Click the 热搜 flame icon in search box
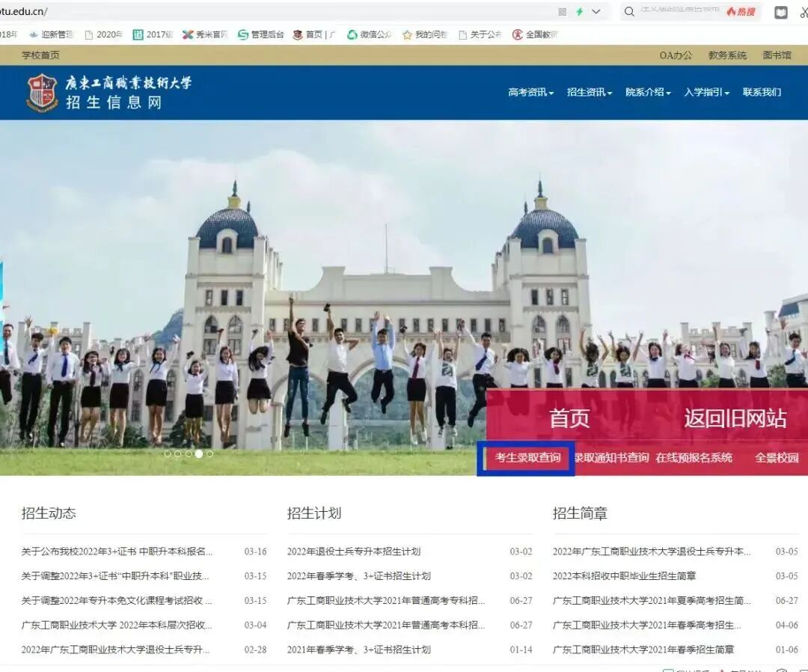The height and width of the screenshot is (672, 808). point(740,12)
